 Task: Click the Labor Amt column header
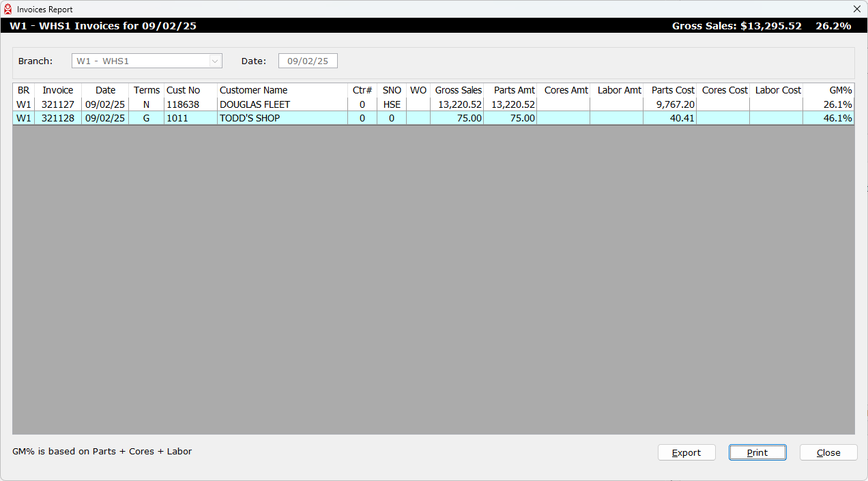pyautogui.click(x=619, y=90)
